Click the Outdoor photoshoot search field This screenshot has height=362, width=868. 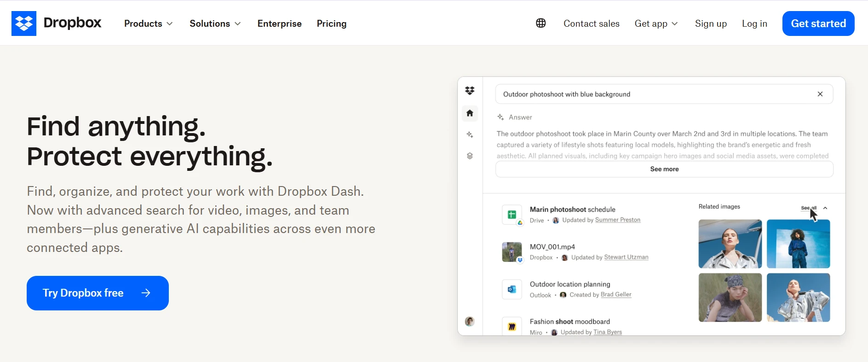[664, 94]
